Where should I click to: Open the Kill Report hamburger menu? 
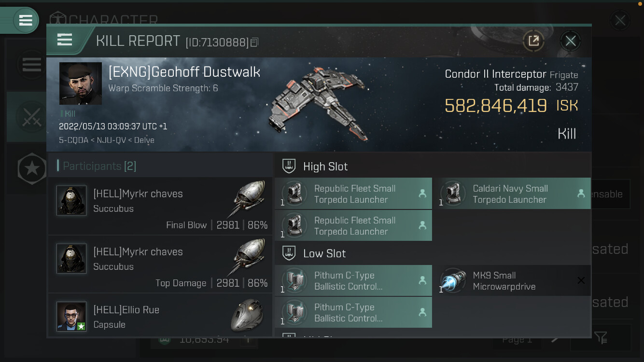point(65,40)
